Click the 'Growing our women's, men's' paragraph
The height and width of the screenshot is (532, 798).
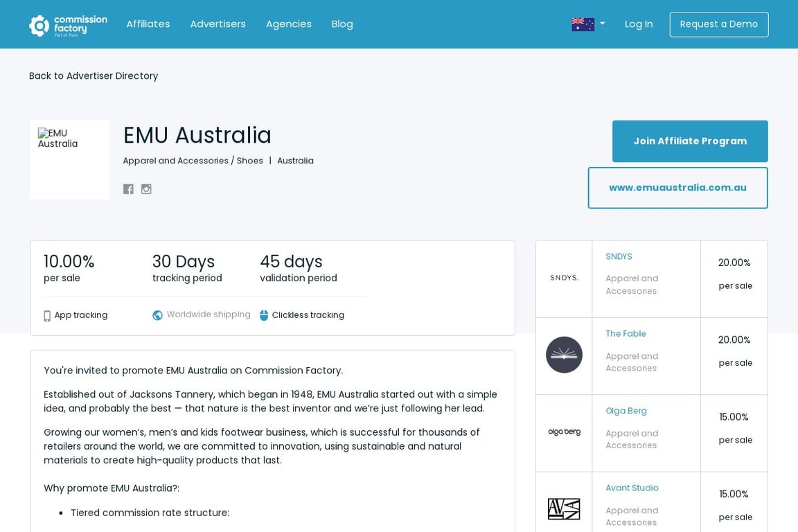pyautogui.click(x=262, y=446)
